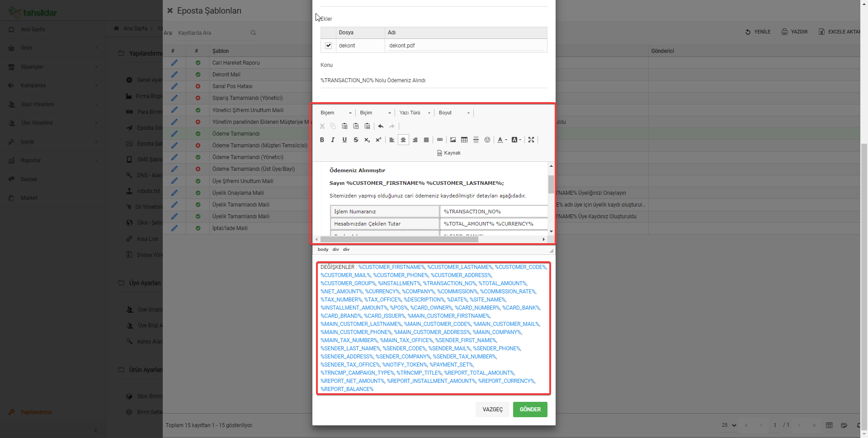This screenshot has width=868, height=438.
Task: Paste from clipboard icon
Action: 344,126
